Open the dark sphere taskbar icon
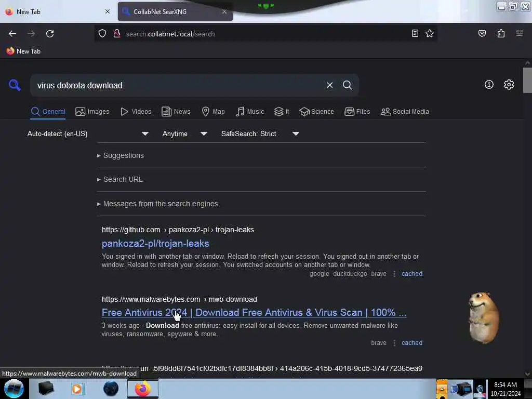 (111, 389)
